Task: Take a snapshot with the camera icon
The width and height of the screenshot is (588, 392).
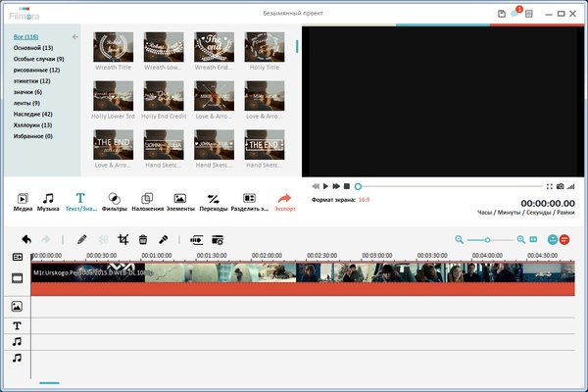Action: (560, 186)
